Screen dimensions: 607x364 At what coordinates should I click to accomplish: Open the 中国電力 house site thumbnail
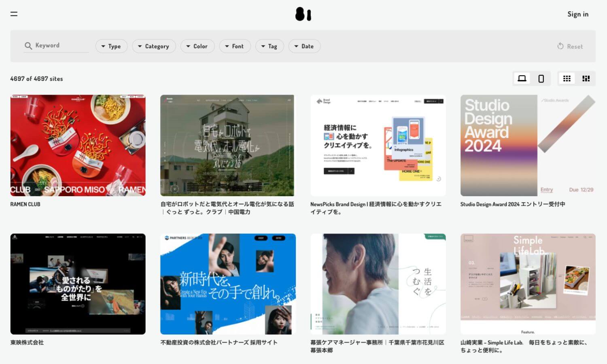point(228,146)
